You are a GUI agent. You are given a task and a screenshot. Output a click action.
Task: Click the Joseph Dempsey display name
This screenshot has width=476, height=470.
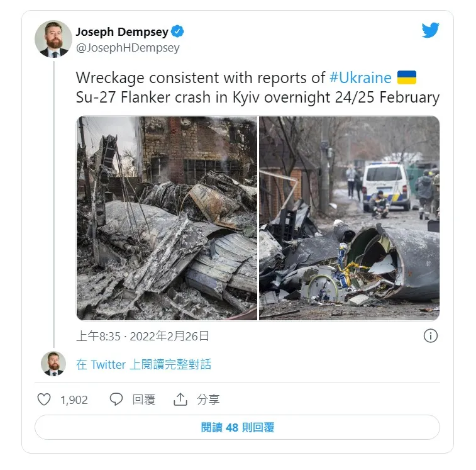(x=122, y=31)
